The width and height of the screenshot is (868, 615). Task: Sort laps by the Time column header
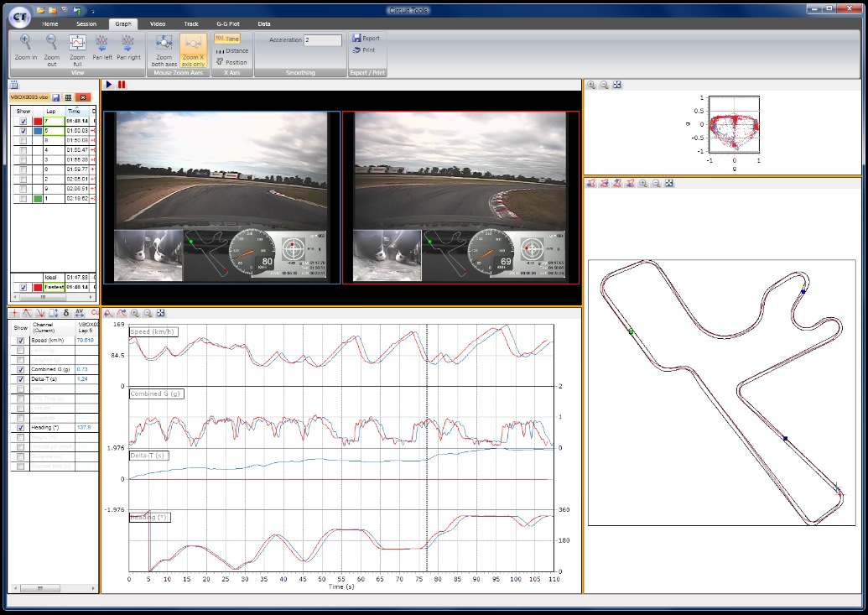(x=75, y=111)
